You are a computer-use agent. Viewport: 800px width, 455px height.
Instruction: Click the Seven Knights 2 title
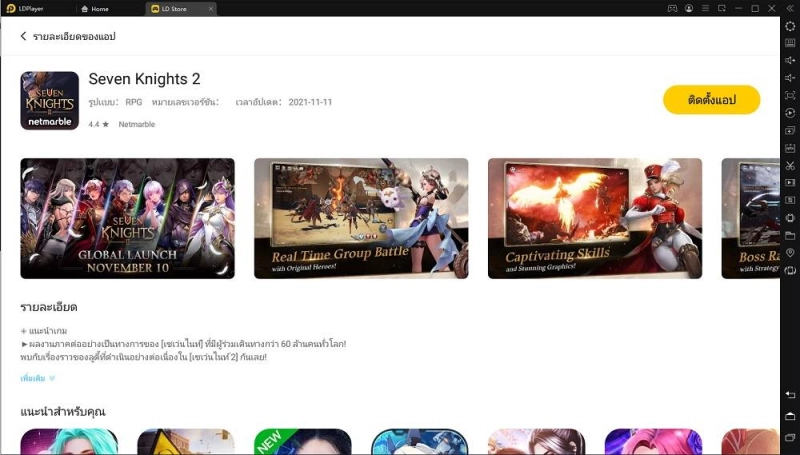[x=144, y=79]
